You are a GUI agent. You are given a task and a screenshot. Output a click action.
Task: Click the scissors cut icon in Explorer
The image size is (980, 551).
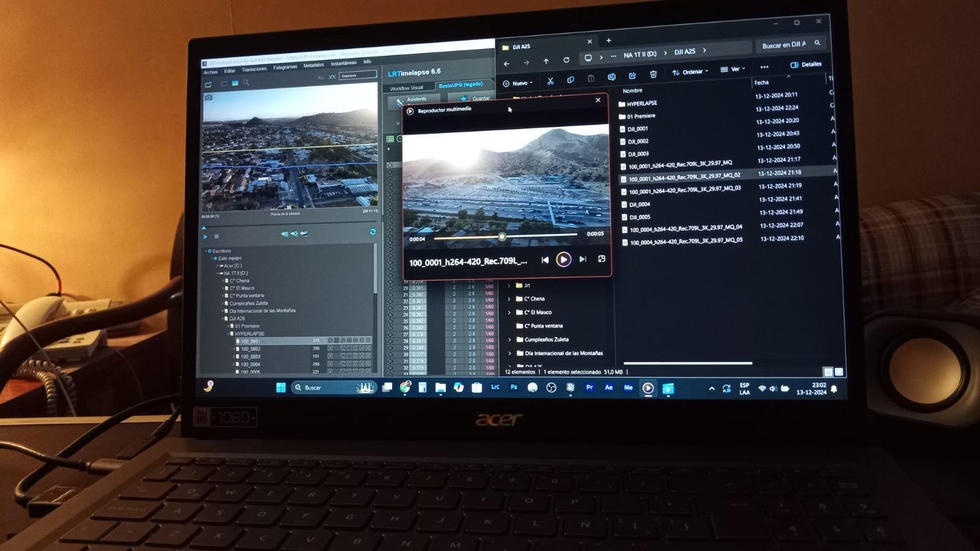tap(550, 81)
